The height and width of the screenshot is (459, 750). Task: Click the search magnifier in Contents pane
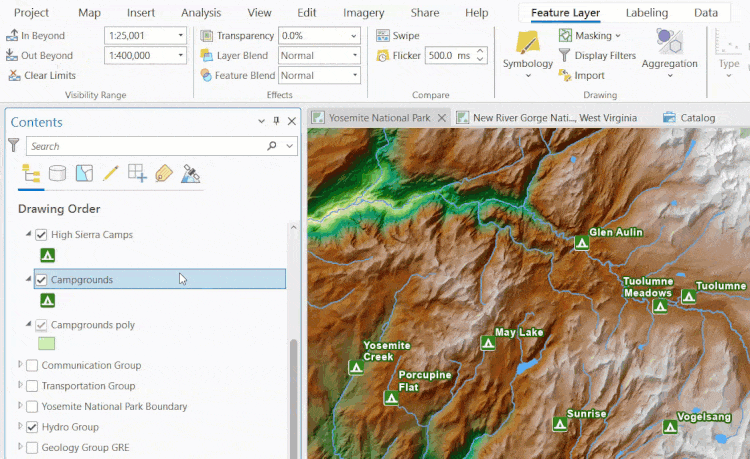click(x=272, y=146)
